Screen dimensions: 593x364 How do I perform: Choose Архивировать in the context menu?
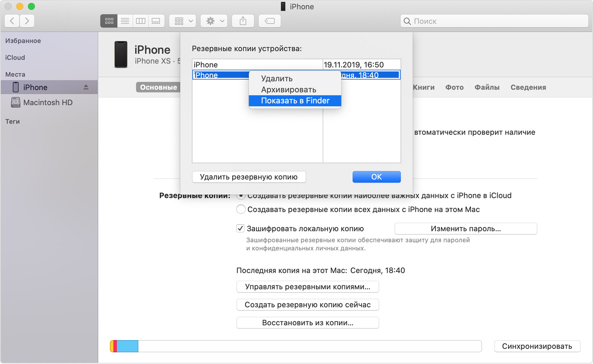[x=295, y=90]
